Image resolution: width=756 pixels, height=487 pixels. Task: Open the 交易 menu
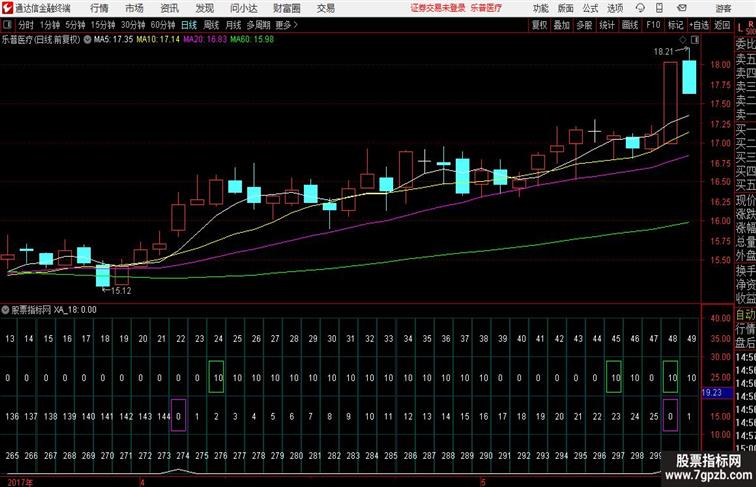[325, 8]
